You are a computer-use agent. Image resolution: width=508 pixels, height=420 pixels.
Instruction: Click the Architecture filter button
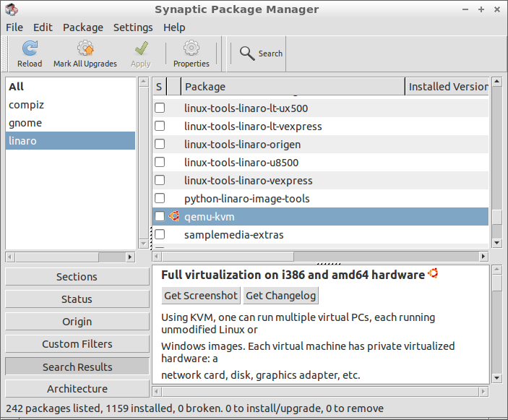tap(77, 389)
